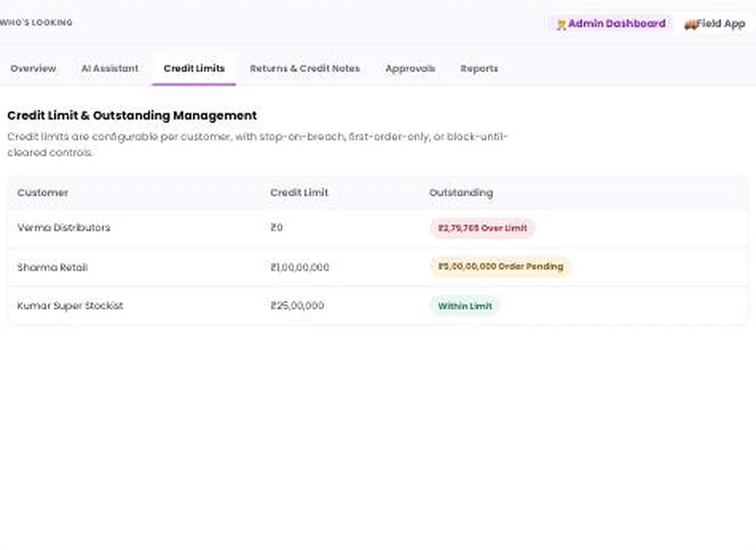Image resolution: width=756 pixels, height=550 pixels.
Task: Click Sharma Retail's ₹1,00,00,000 credit limit
Action: click(x=300, y=267)
